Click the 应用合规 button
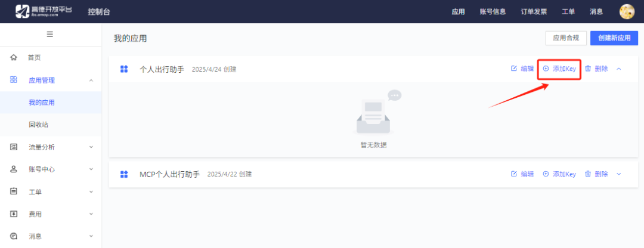This screenshot has height=248, width=644. coord(566,38)
